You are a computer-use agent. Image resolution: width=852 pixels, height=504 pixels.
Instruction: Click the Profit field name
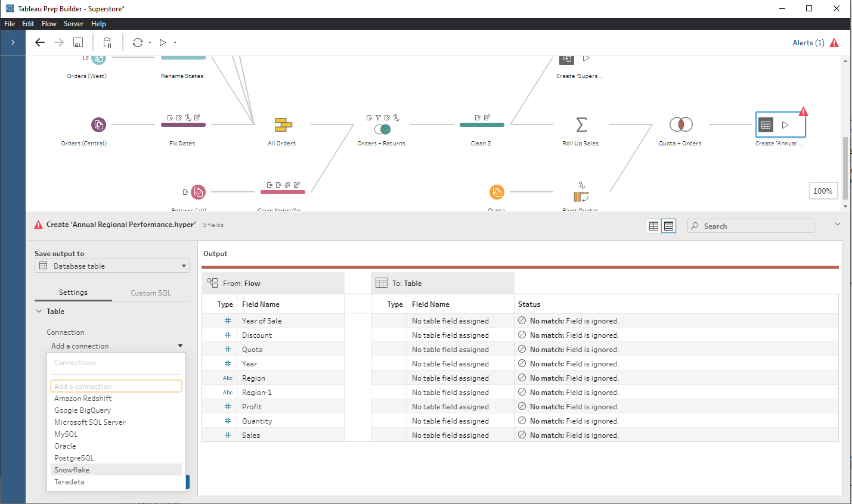[x=252, y=406]
